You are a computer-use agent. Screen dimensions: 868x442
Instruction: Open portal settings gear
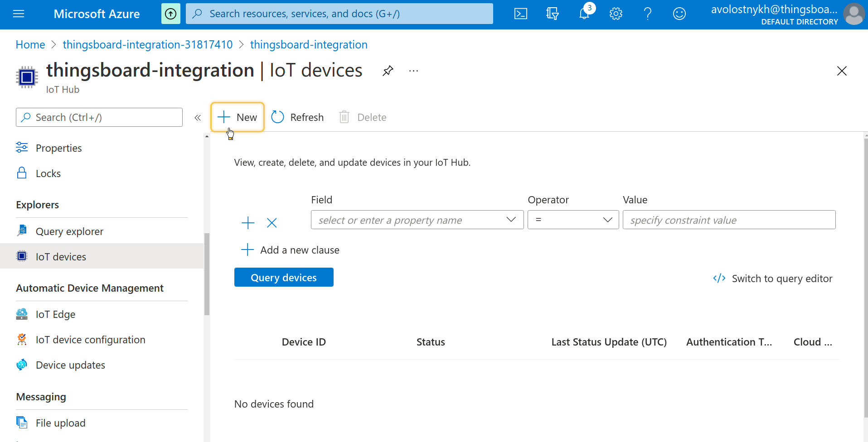coord(616,14)
